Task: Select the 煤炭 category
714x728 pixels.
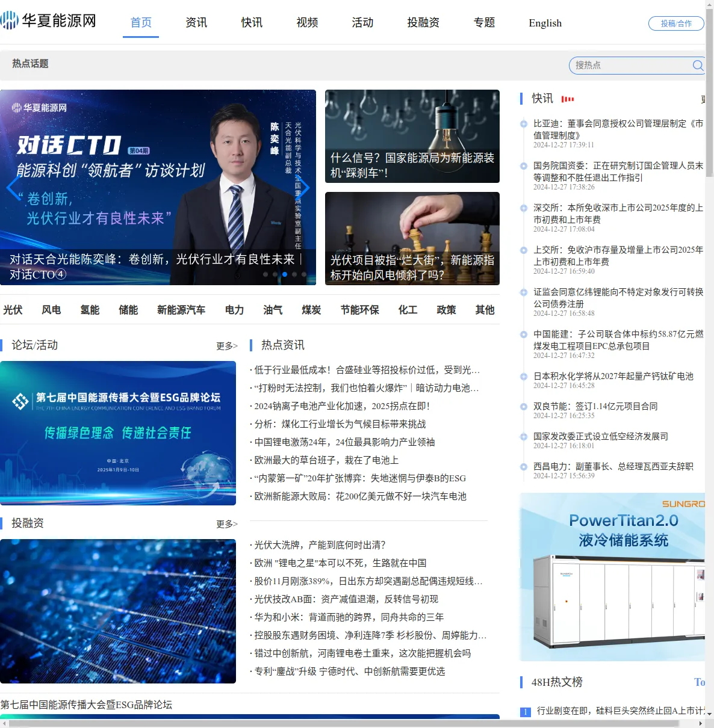Action: coord(311,310)
